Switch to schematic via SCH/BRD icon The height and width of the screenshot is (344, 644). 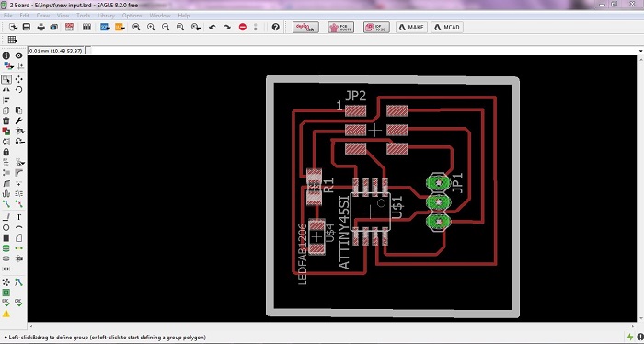click(69, 27)
